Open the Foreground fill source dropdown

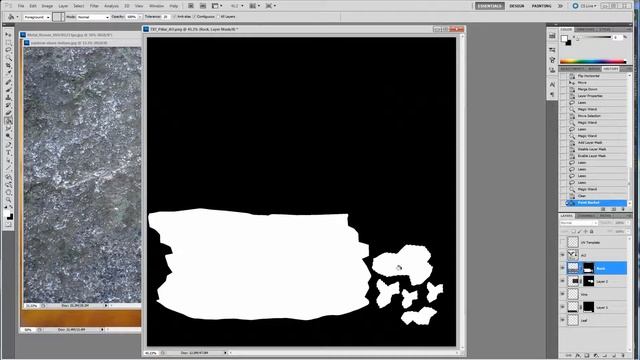pos(37,17)
